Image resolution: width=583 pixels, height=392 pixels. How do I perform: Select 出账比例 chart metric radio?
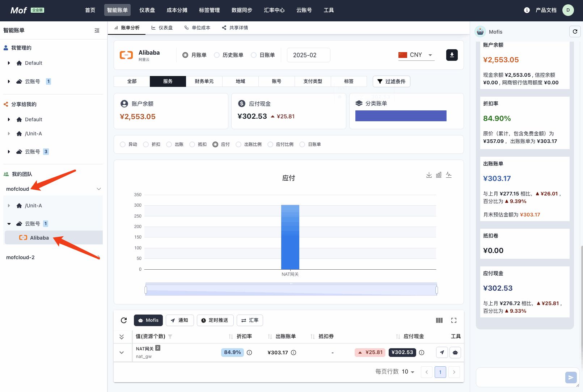coord(238,144)
